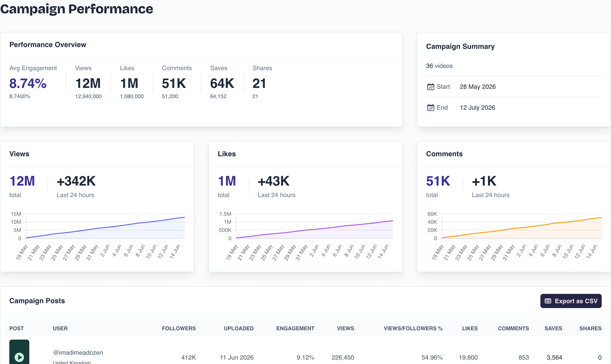611x364 pixels.
Task: Click the 8.74% average engagement value
Action: [x=28, y=83]
